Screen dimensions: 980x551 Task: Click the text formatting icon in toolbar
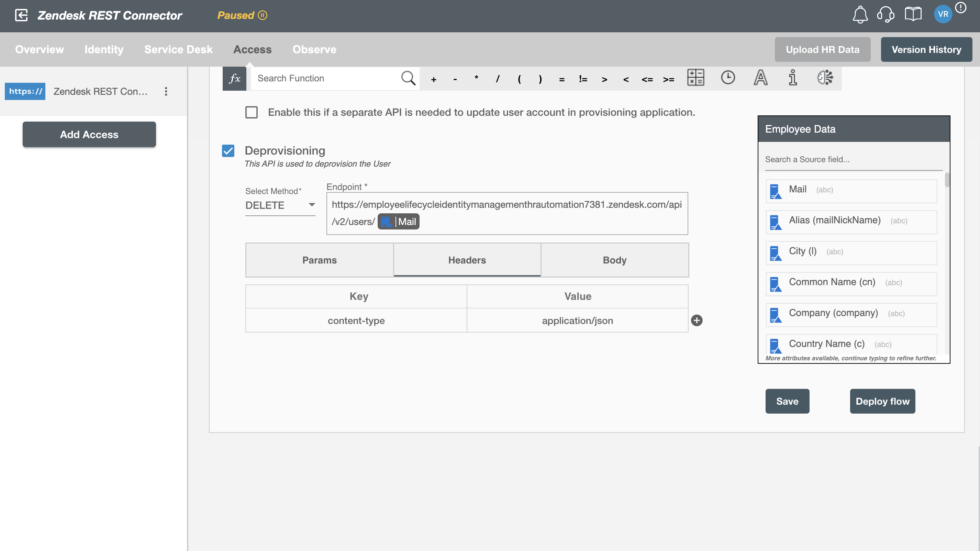(760, 78)
